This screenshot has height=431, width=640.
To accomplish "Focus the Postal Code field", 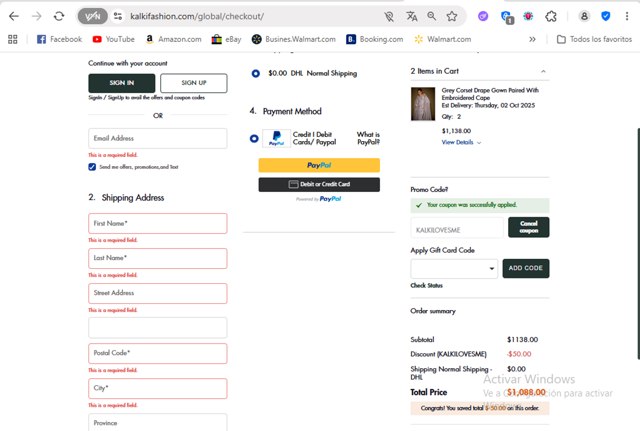I will pos(158,353).
